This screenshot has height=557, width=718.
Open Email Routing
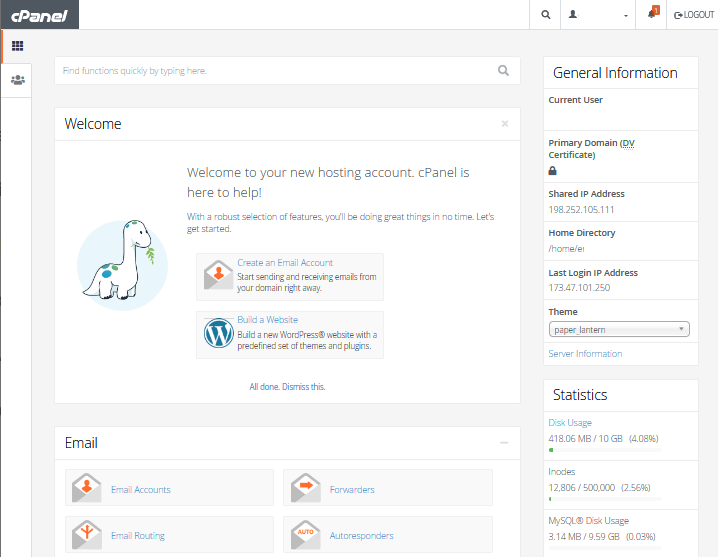[138, 535]
